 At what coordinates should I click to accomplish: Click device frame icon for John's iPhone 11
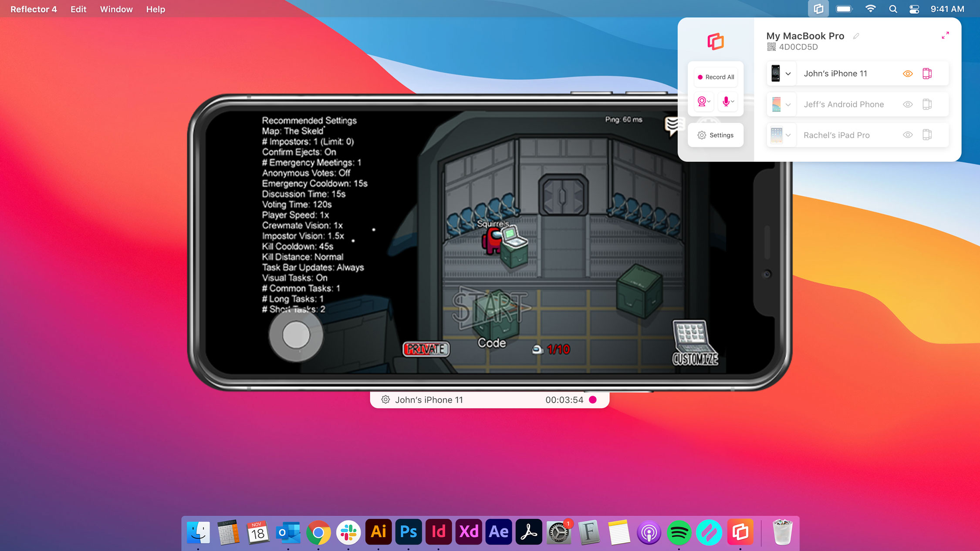point(927,74)
